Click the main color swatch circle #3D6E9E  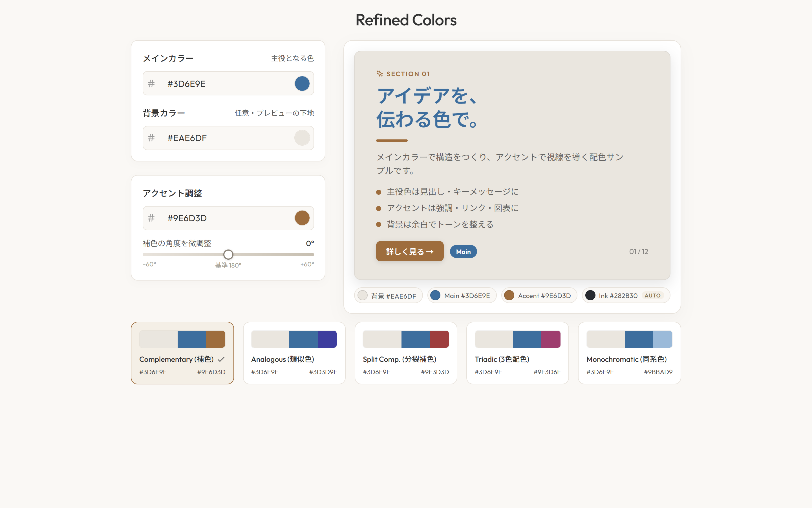point(302,83)
